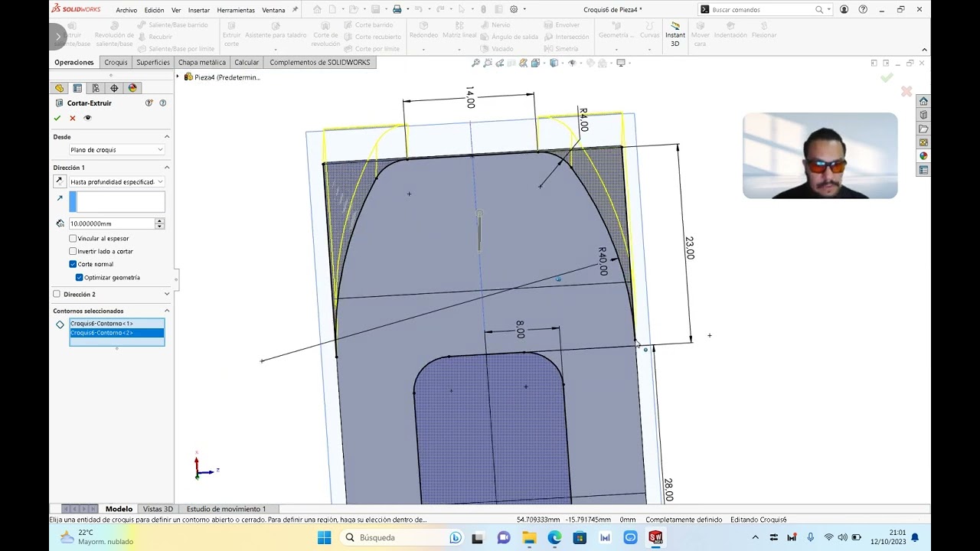Open SOLIDWORKS Resources home icon in task pane

pyautogui.click(x=923, y=101)
